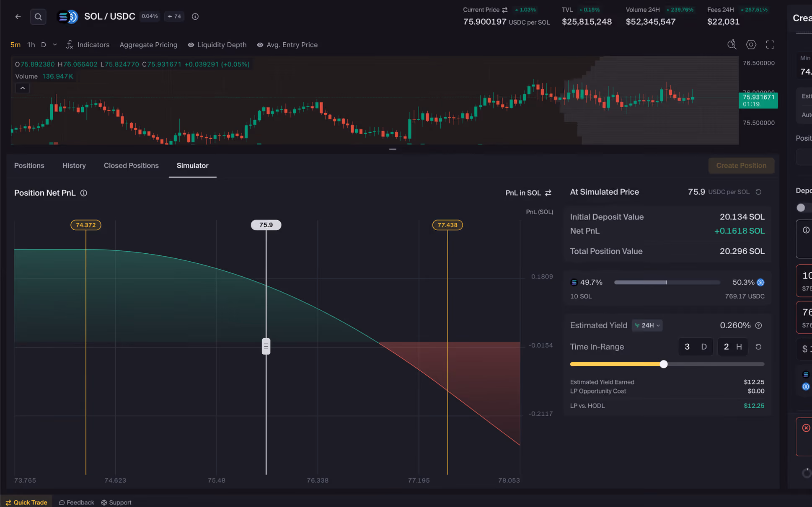
Task: Swap the PnL in SOL denomination
Action: point(548,193)
